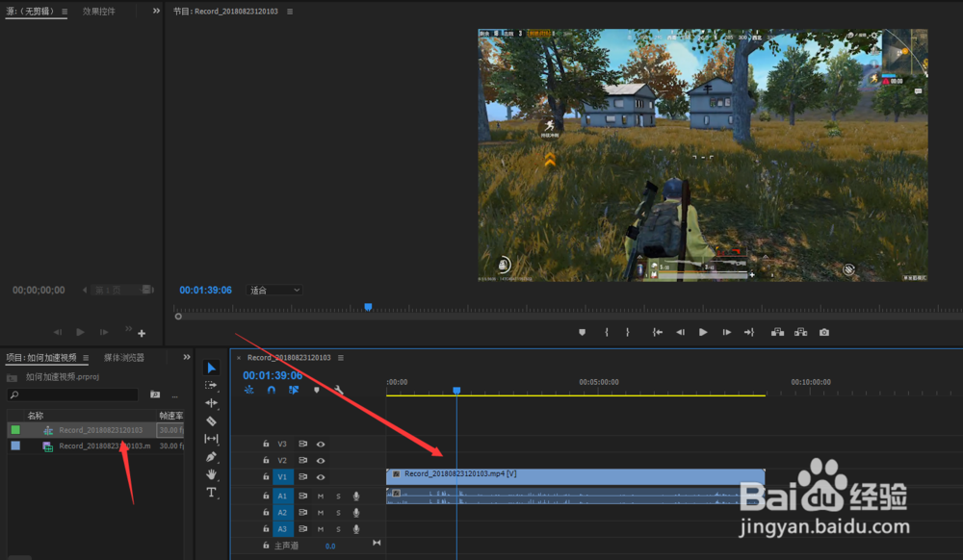963x560 pixels.
Task: Select the Slip tool
Action: [211, 439]
